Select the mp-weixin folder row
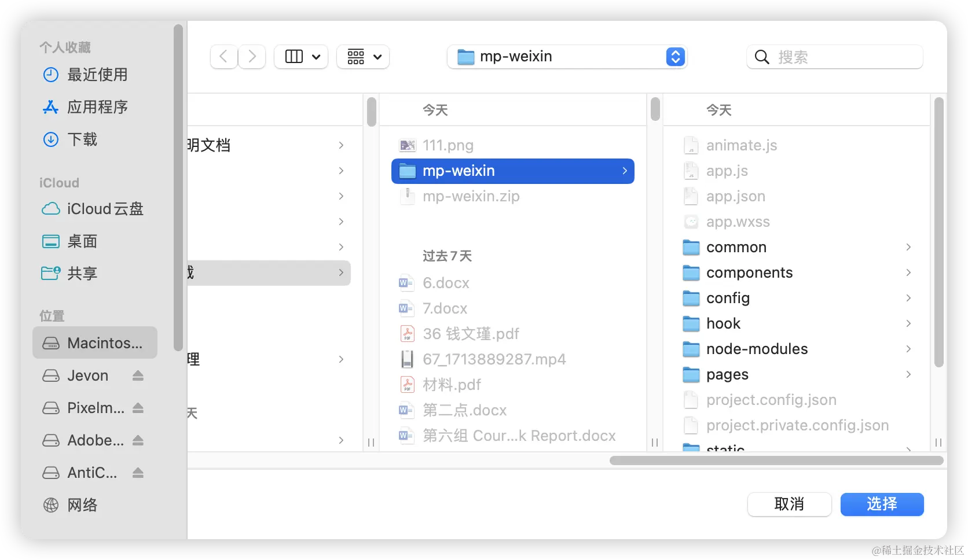This screenshot has width=968, height=560. point(513,171)
